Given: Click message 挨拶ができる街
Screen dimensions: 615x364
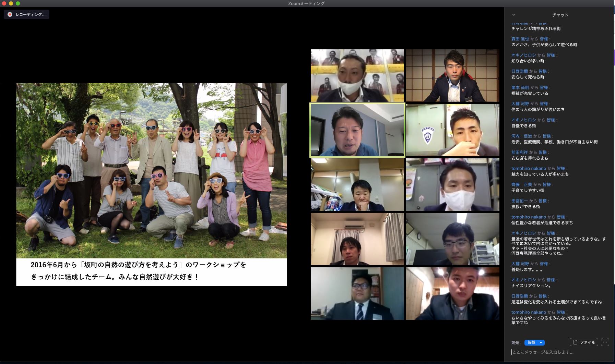Looking at the screenshot, I should (x=526, y=207).
